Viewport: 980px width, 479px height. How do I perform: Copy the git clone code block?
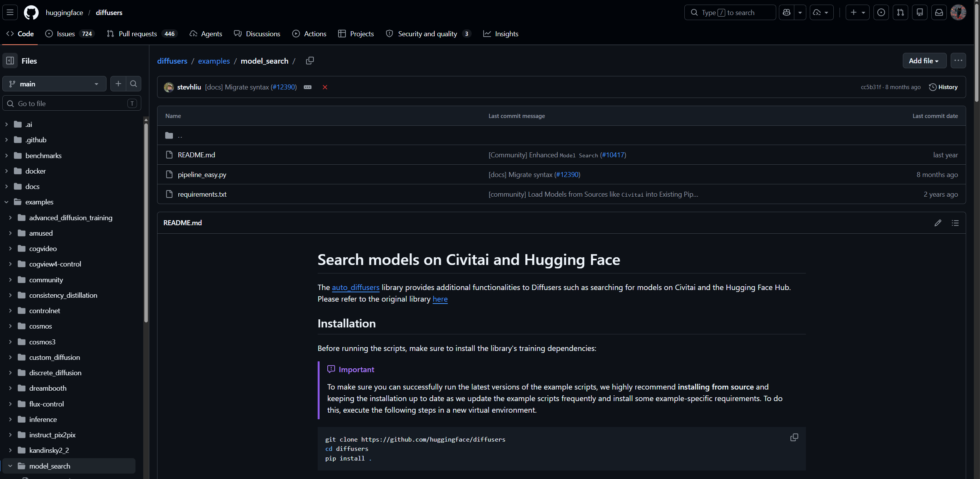tap(794, 437)
